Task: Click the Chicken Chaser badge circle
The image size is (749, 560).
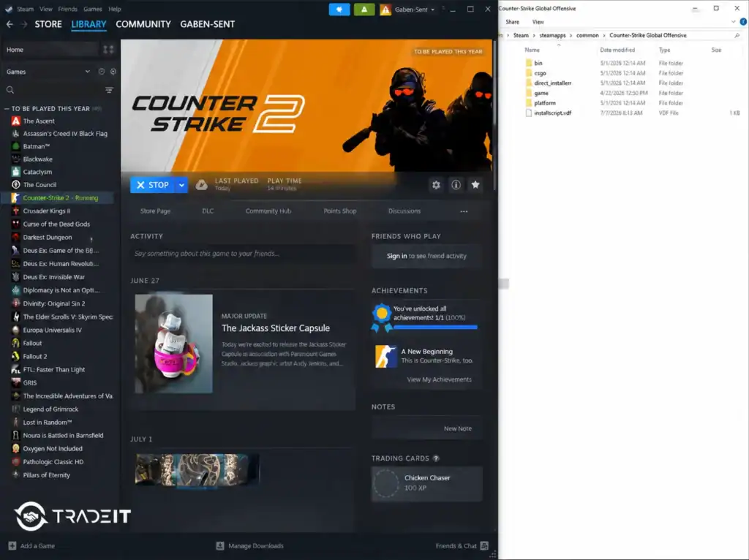Action: (386, 483)
